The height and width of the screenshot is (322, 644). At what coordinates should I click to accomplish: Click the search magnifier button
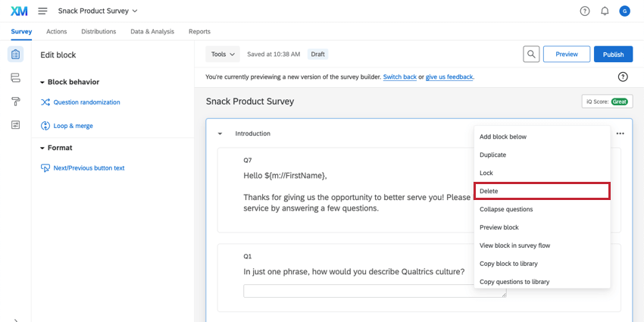532,55
